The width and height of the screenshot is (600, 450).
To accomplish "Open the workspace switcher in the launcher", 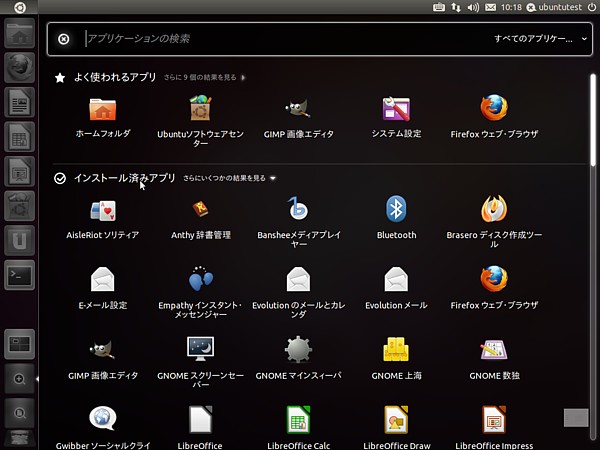I will [20, 344].
